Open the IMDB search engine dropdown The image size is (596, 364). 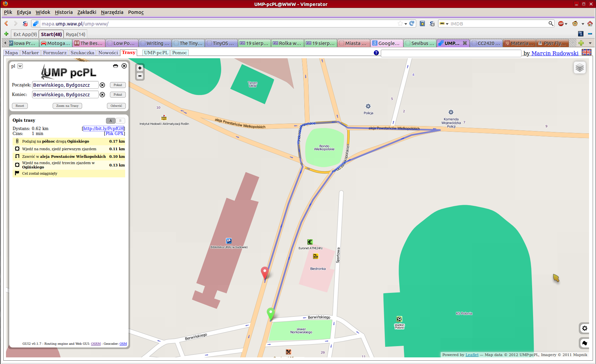444,24
